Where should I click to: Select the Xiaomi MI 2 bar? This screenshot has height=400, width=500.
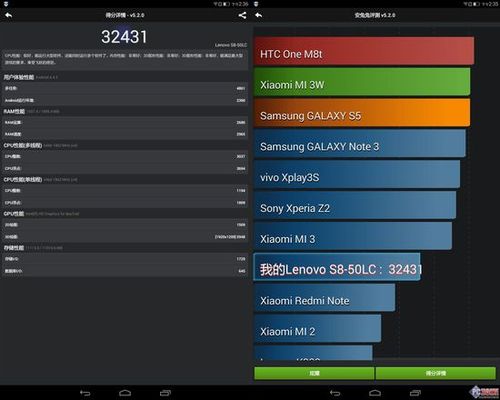317,329
